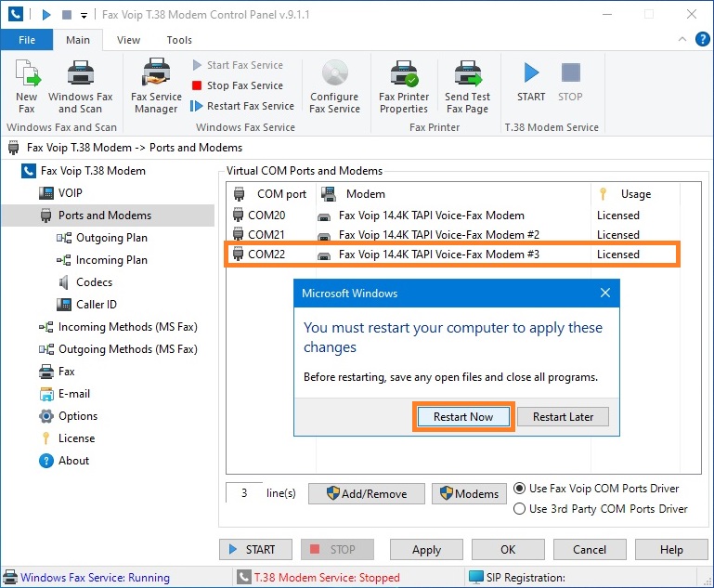Select the COM22 row
Screen dimensions: 714x588
453,255
